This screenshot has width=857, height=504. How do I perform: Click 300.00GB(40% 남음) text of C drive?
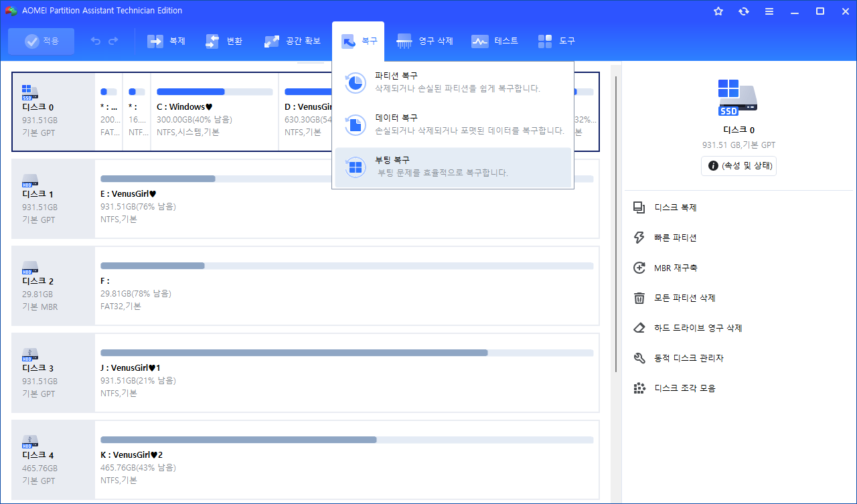point(194,120)
